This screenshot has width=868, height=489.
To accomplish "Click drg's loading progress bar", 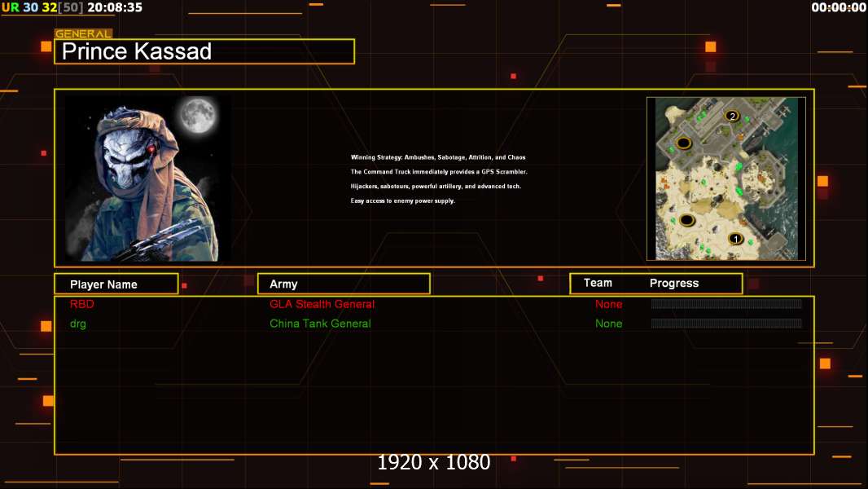I will [726, 324].
